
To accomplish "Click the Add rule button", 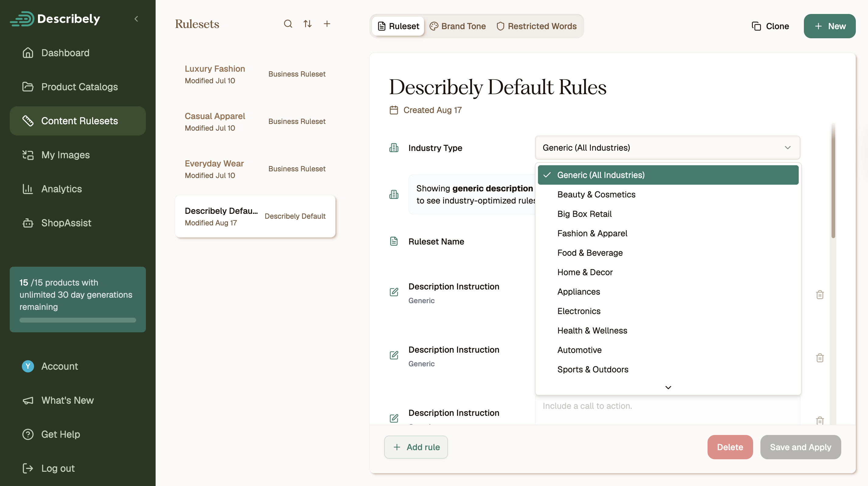I will coord(416,447).
